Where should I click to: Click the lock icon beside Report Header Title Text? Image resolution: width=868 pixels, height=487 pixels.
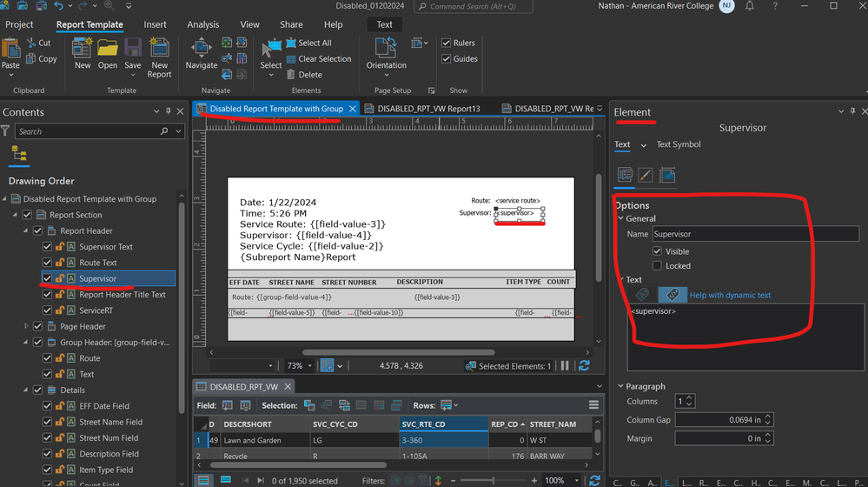pyautogui.click(x=59, y=294)
